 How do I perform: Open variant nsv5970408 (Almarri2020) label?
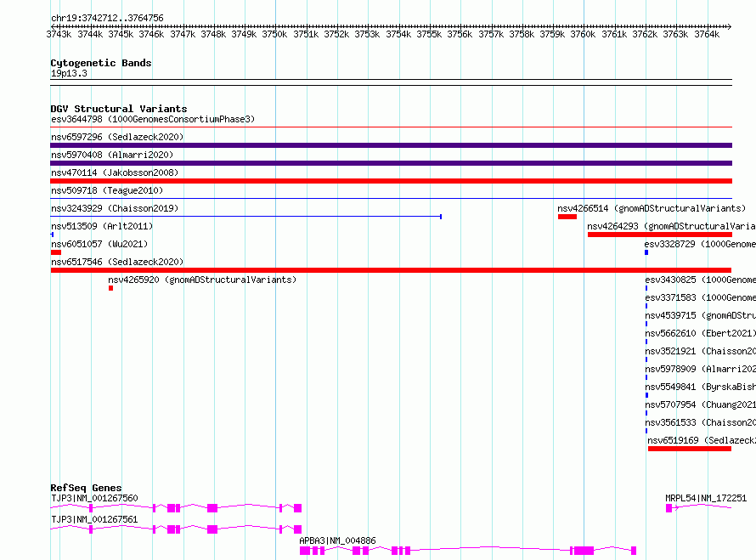coord(112,155)
